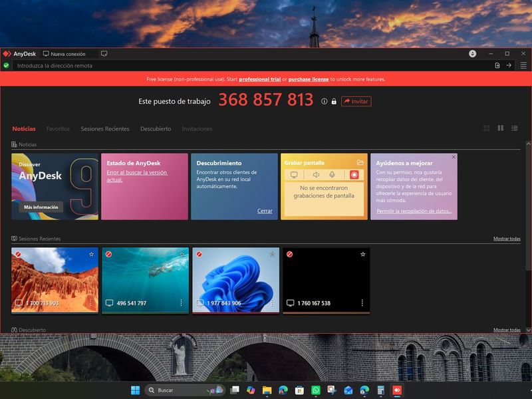Screen dimensions: 532x399
Task: Open session thumbnail 1 977 843 906
Action: pos(236,280)
